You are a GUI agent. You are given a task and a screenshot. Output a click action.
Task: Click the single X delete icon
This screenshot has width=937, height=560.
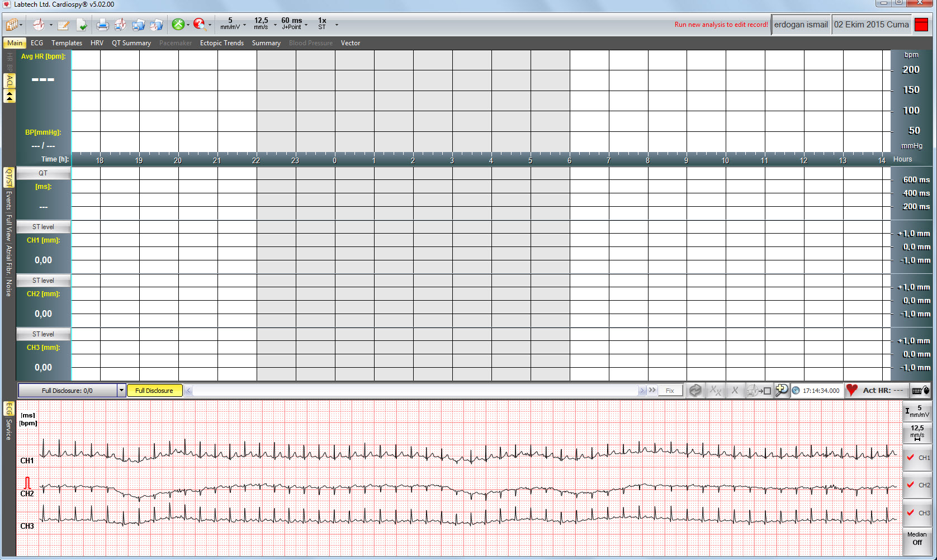click(x=735, y=391)
